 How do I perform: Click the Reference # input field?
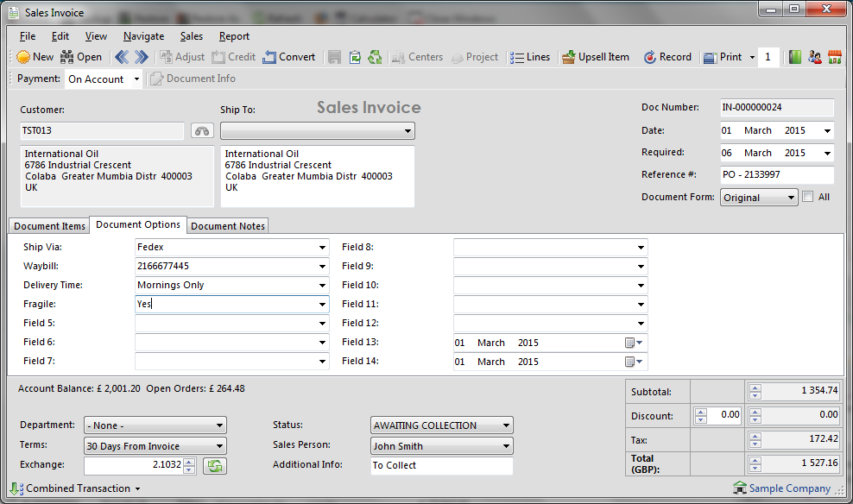point(776,175)
